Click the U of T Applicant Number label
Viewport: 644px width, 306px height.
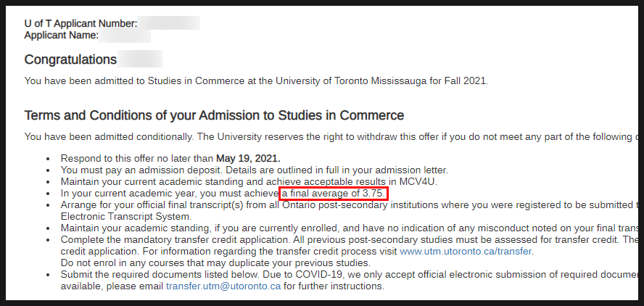81,23
